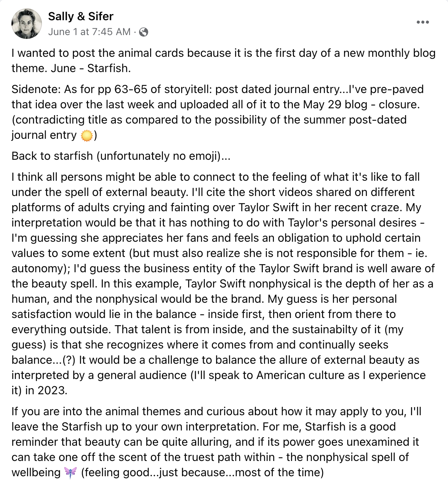448x485 pixels.
Task: Click the word 'wellbeing' in the last paragraph
Action: coord(36,472)
